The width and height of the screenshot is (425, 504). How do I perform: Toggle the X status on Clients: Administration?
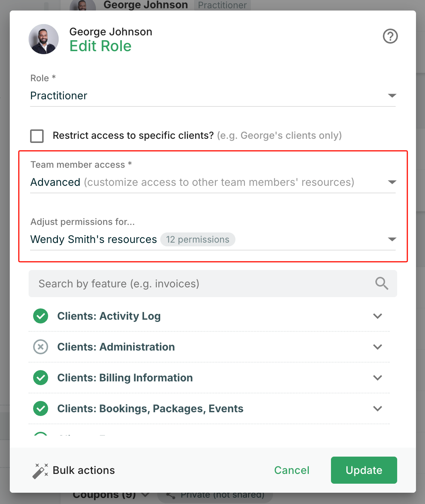coord(41,347)
